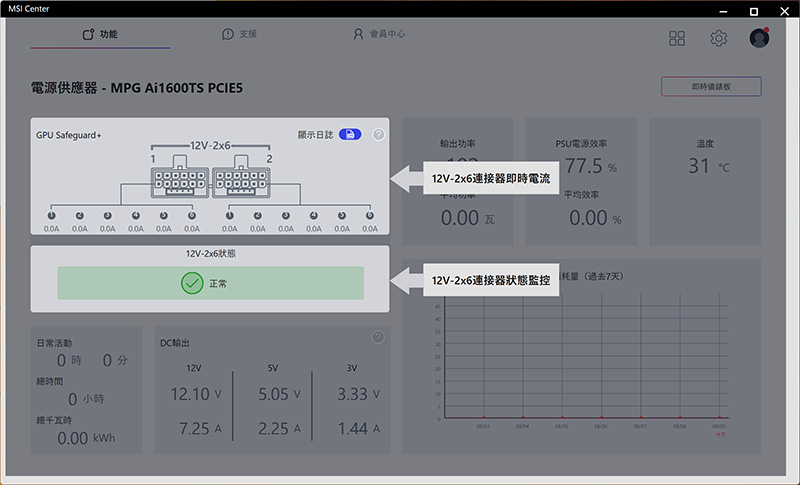Click the 12V-2x6狀態 heading
The image size is (800, 485).
[211, 253]
